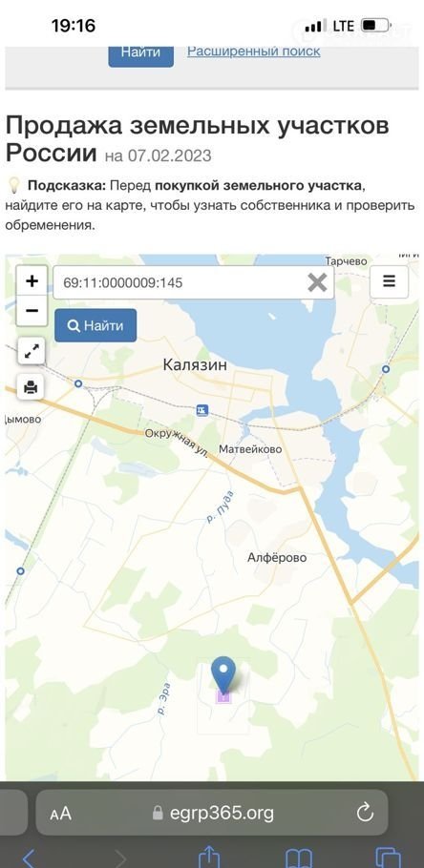Image resolution: width=424 pixels, height=868 pixels.
Task: Tap the egrp365.org address bar
Action: [212, 813]
